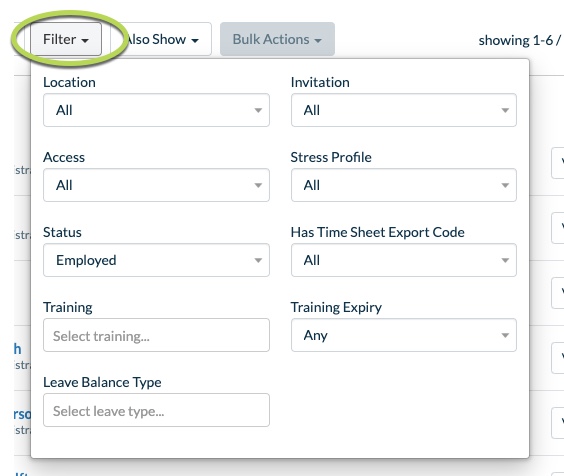Click the caret arrow in Training Expiry
Viewport: 564px width, 476px height.
pyautogui.click(x=505, y=335)
